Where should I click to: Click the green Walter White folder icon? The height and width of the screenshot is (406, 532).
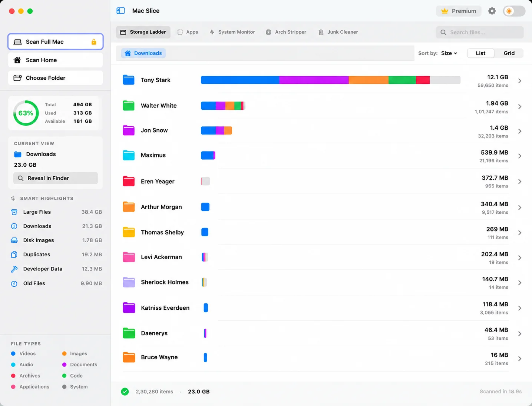pos(129,106)
